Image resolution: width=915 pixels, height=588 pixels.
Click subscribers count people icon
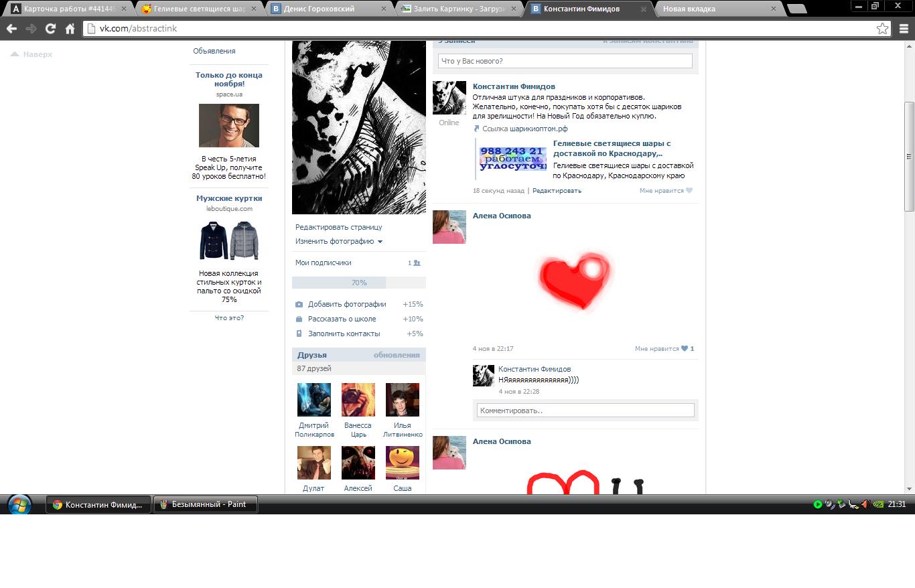417,263
